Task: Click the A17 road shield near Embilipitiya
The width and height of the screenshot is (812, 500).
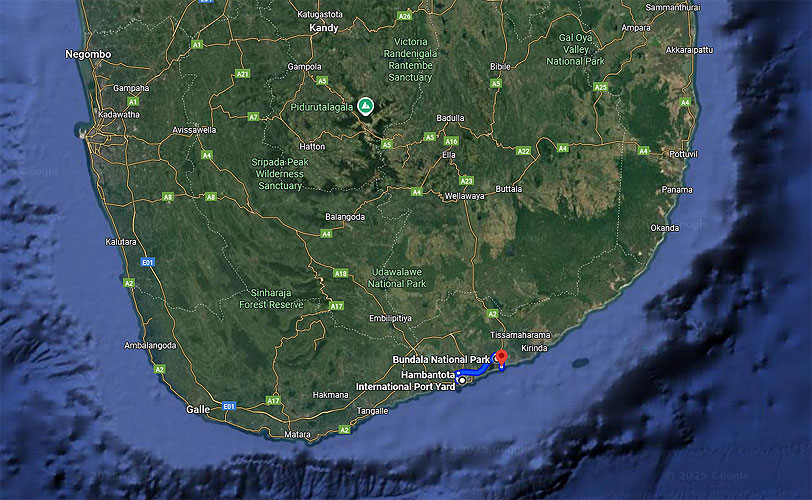Action: click(x=337, y=305)
